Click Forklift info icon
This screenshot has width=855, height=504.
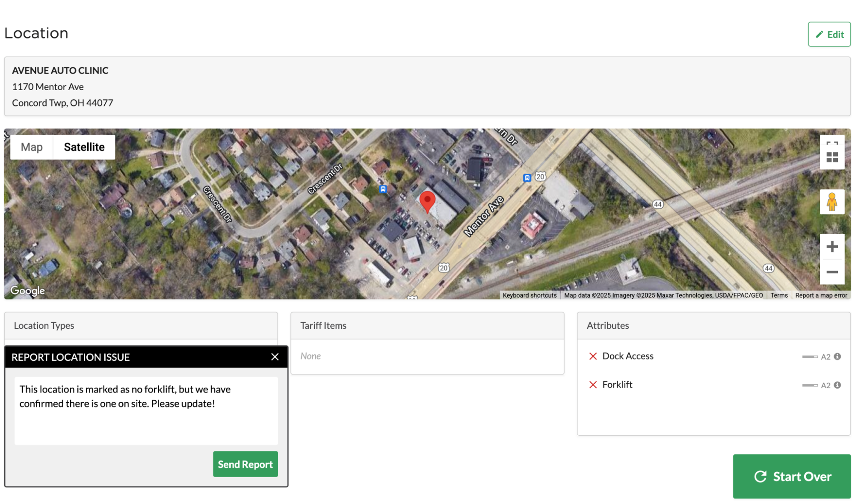[x=837, y=385]
